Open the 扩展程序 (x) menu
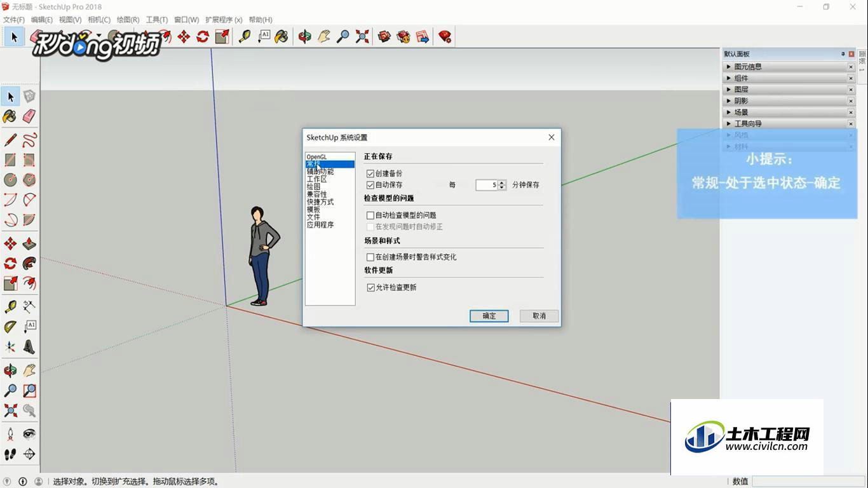The image size is (868, 488). [x=224, y=20]
